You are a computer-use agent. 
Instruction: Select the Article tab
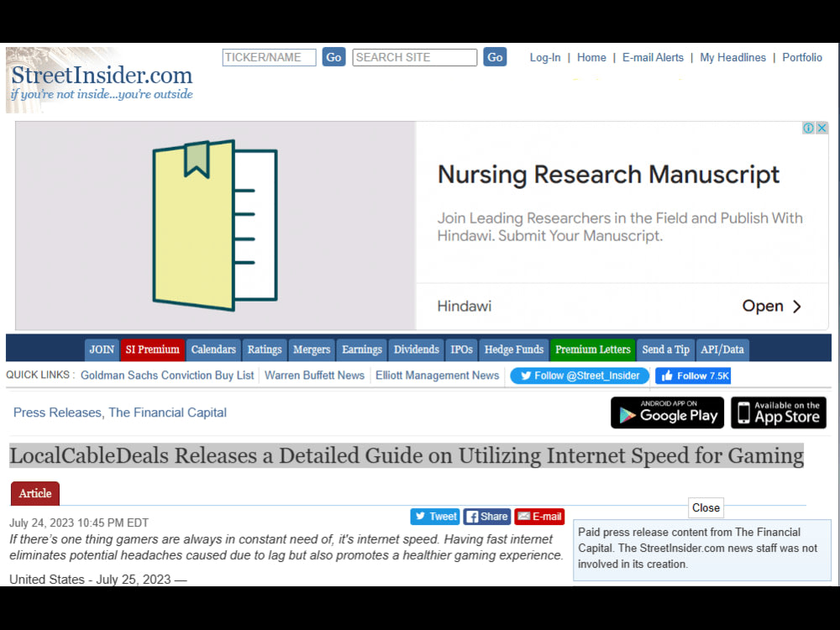[x=35, y=493]
